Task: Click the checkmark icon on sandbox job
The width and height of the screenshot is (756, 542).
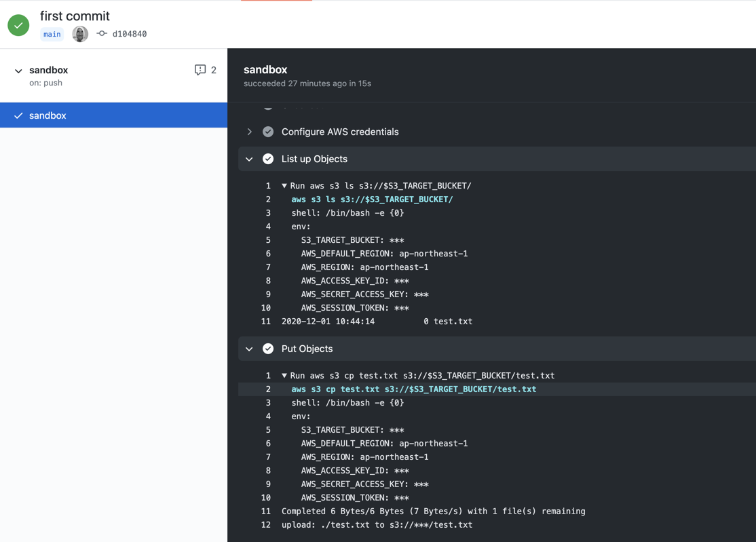Action: (x=18, y=115)
